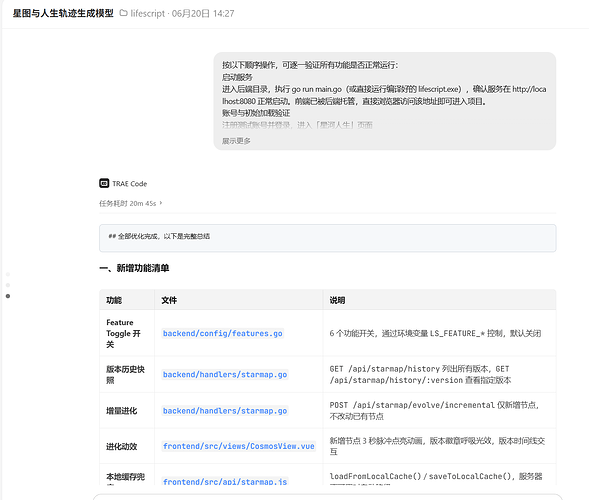Click the 任务耗时 20m 45s text
Screen dimensions: 589x500
[x=127, y=203]
